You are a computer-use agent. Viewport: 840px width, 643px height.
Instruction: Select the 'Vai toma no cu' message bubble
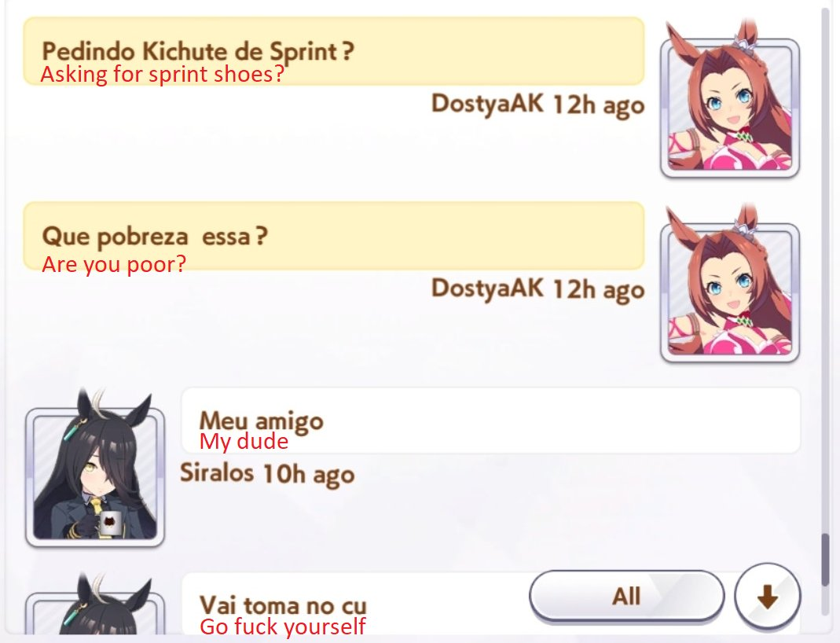click(490, 605)
